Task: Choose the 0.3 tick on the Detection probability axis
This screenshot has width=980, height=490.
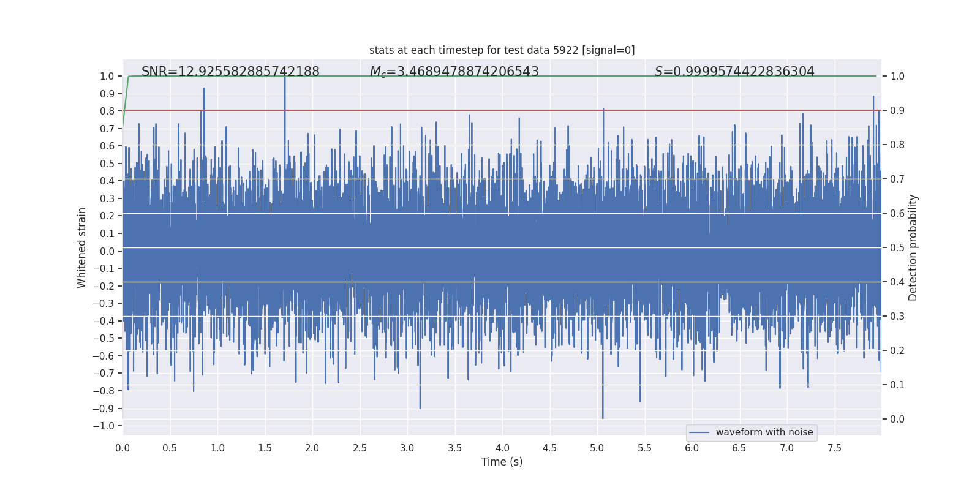Action: point(897,317)
